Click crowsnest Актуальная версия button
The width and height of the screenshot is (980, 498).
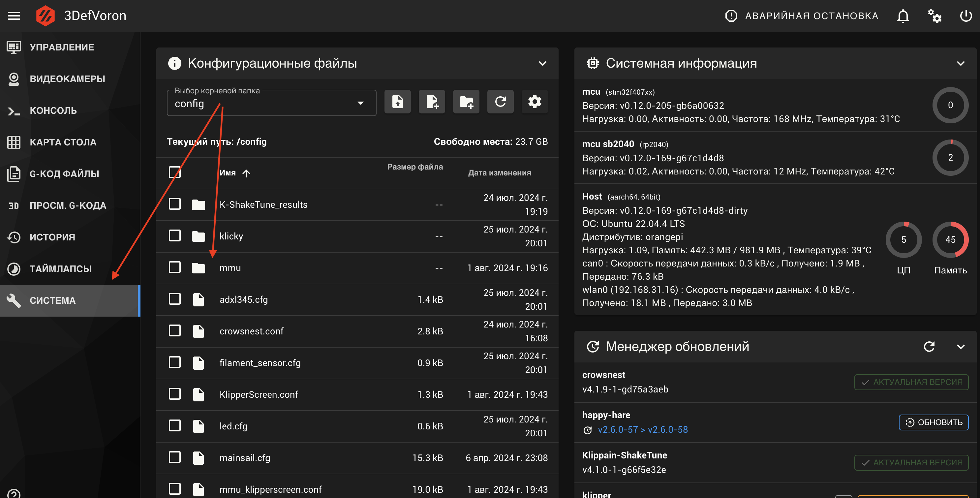point(911,382)
